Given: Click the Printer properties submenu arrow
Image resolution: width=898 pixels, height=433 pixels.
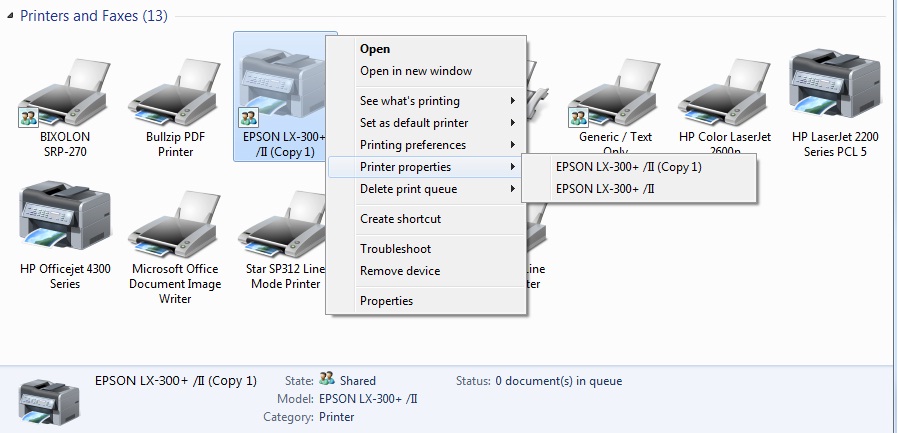Looking at the screenshot, I should (513, 167).
